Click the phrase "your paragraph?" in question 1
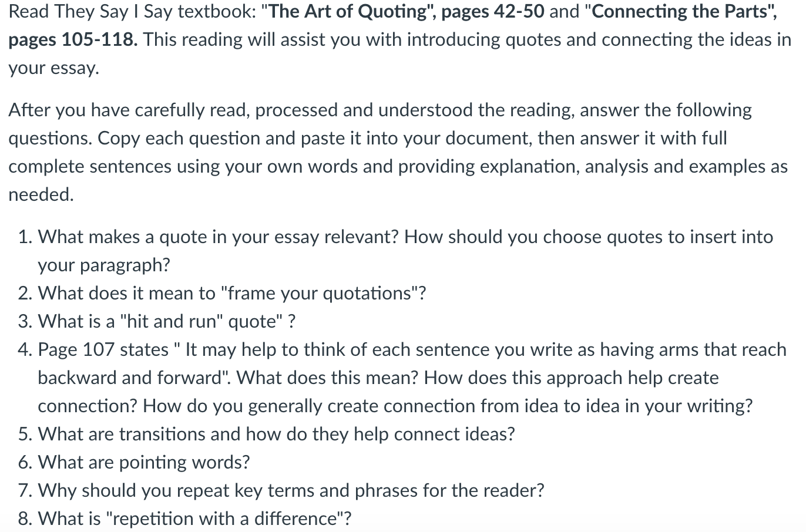Viewport: 806px width, 532px height. (104, 265)
